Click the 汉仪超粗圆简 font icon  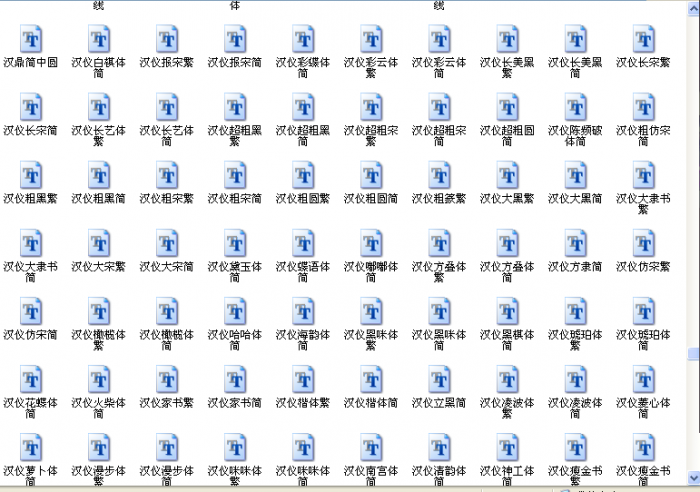coord(507,108)
